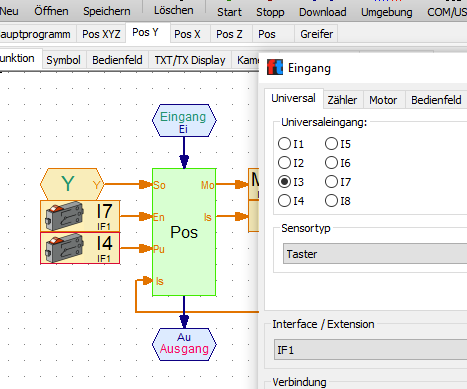
Task: Click the Pu pin on Pos block
Action: tap(159, 249)
